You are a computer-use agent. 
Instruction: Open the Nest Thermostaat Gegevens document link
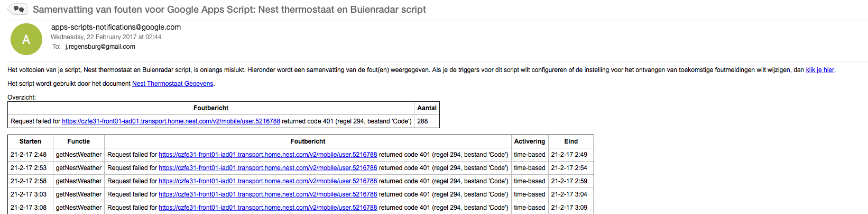172,84
